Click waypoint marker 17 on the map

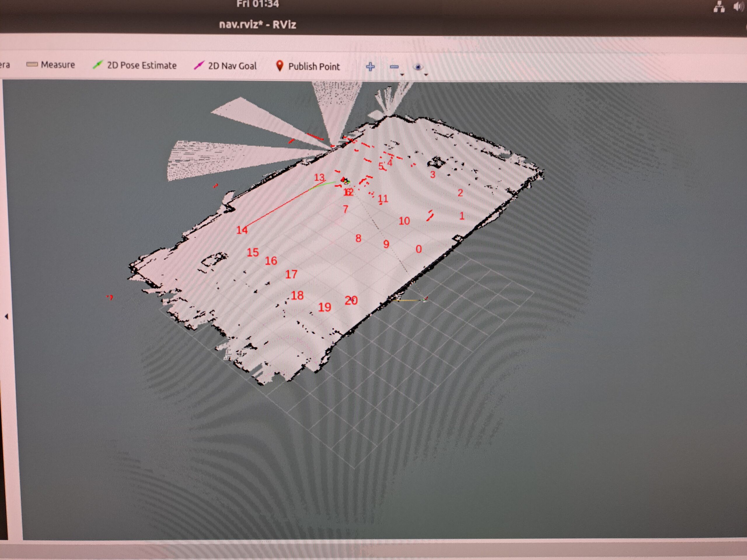[291, 274]
